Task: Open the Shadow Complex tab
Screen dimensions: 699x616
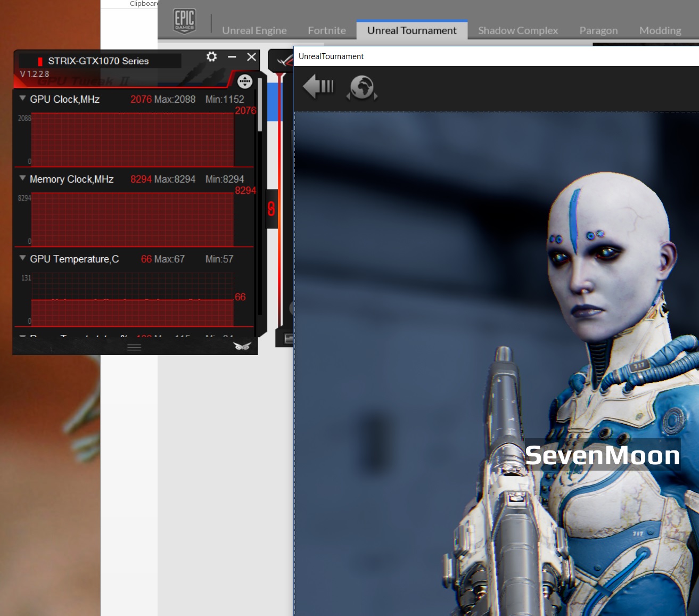Action: 518,30
